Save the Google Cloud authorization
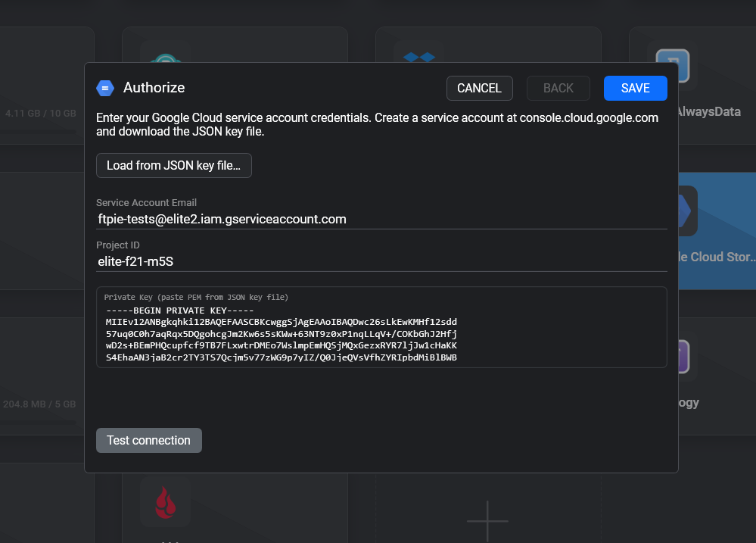Image resolution: width=756 pixels, height=543 pixels. pyautogui.click(x=636, y=89)
